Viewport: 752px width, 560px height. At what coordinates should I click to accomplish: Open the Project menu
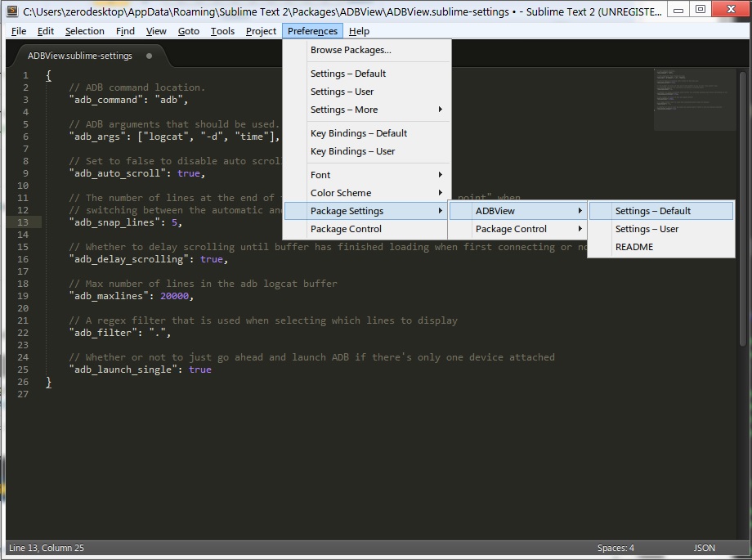[x=261, y=31]
